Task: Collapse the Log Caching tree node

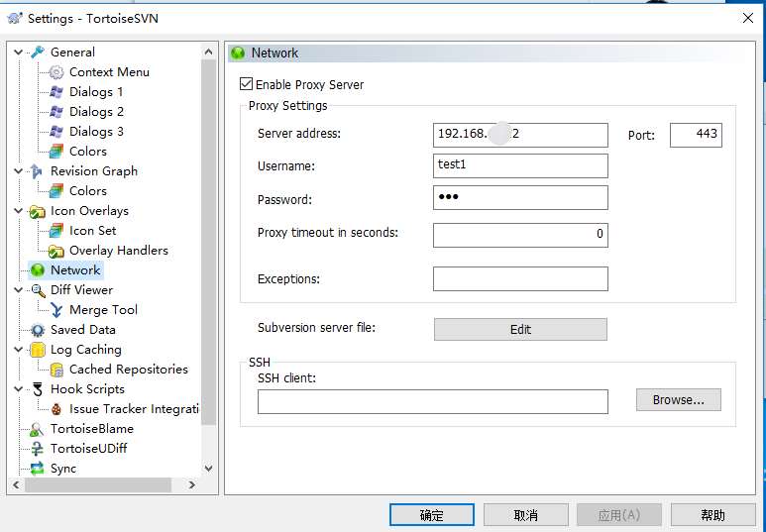Action: 19,350
